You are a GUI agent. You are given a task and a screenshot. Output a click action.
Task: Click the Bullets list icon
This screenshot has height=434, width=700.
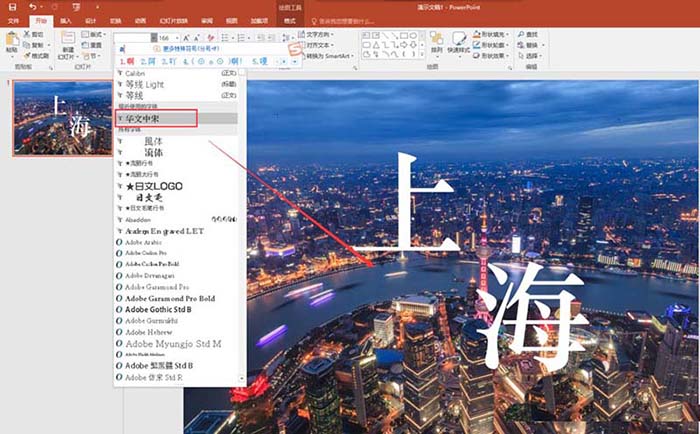click(225, 38)
